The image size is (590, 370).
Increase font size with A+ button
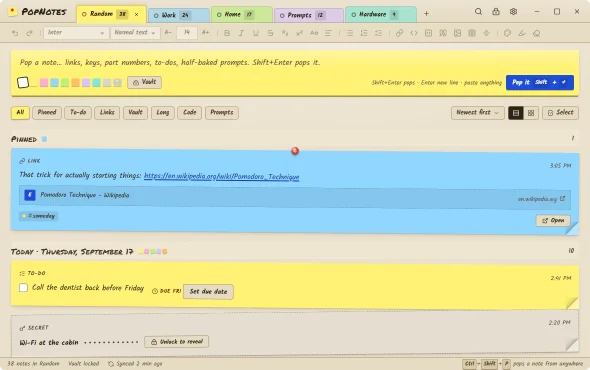point(205,33)
